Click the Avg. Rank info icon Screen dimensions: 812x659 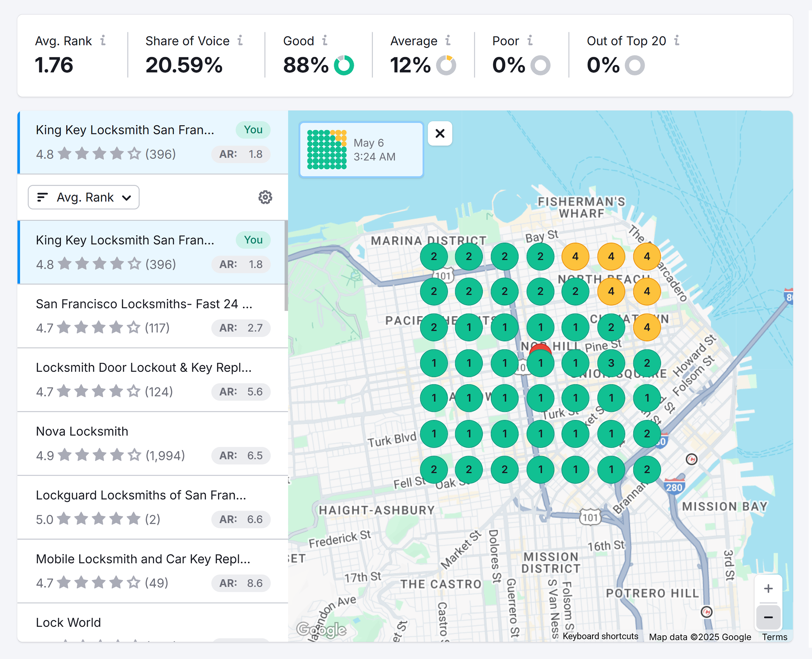[x=103, y=41]
